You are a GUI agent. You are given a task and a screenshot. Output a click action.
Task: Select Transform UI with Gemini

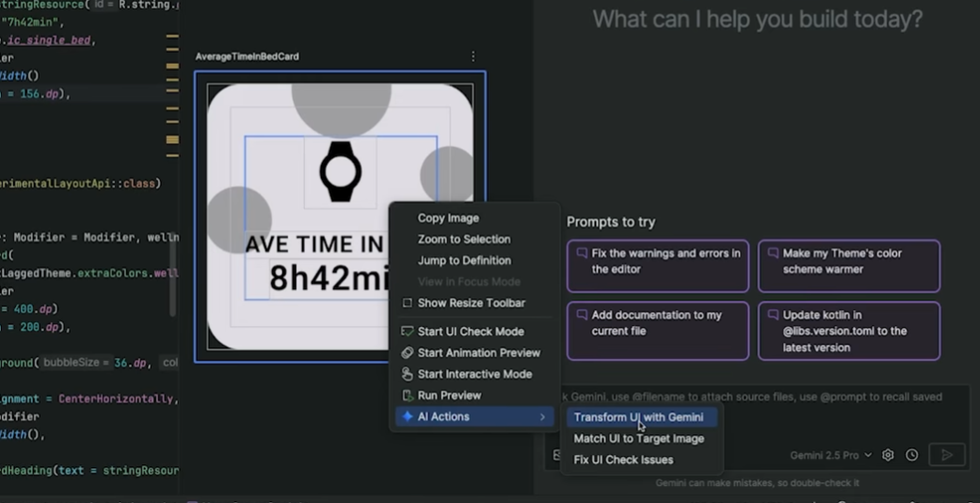point(642,417)
